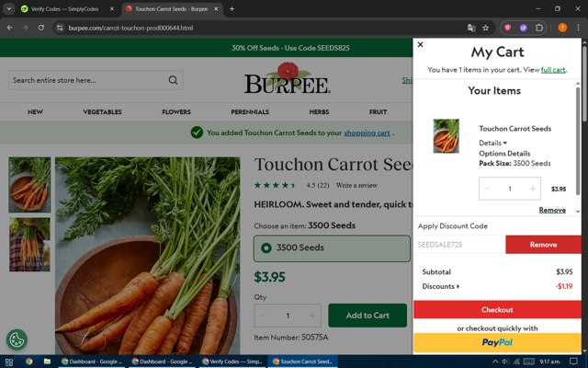The height and width of the screenshot is (368, 588).
Task: Click the cart item carrot thumbnail
Action: (x=446, y=136)
